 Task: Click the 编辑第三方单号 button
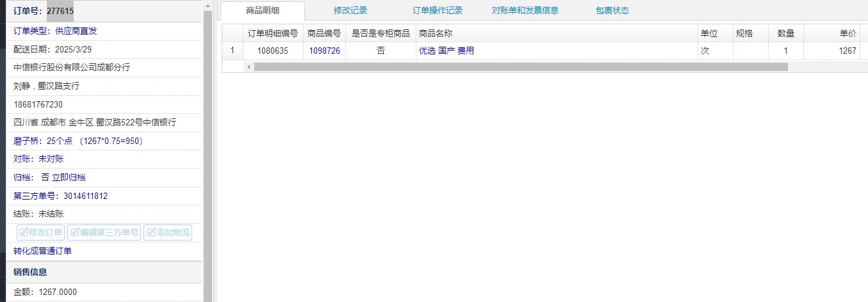coord(104,232)
